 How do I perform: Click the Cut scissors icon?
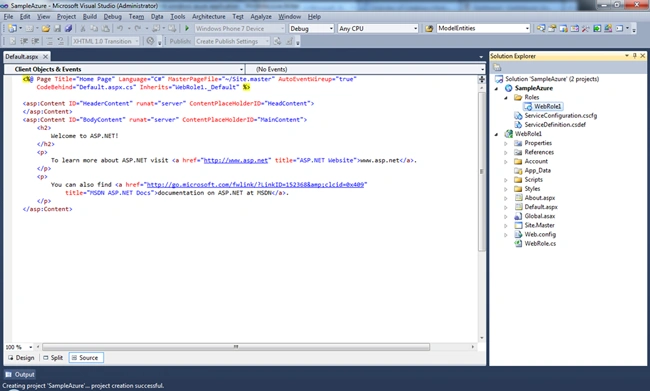(x=83, y=29)
